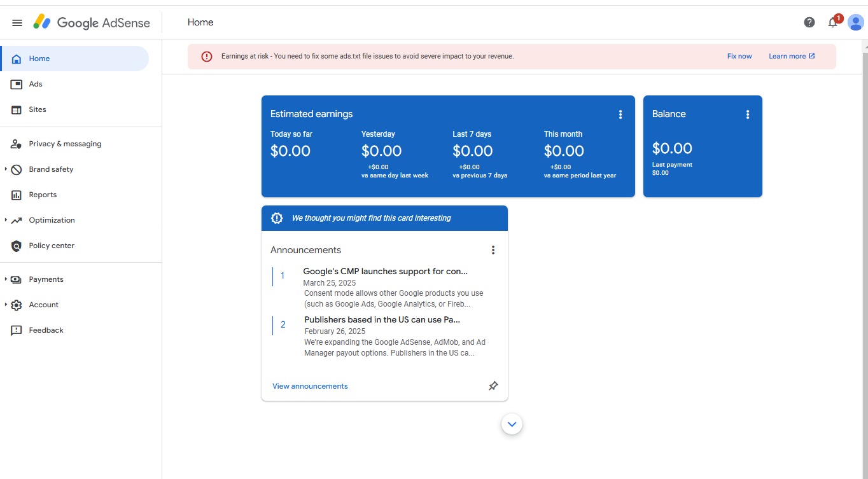Screen dimensions: 868x479
Task: Click the card suggestion badge icon
Action: (x=277, y=218)
